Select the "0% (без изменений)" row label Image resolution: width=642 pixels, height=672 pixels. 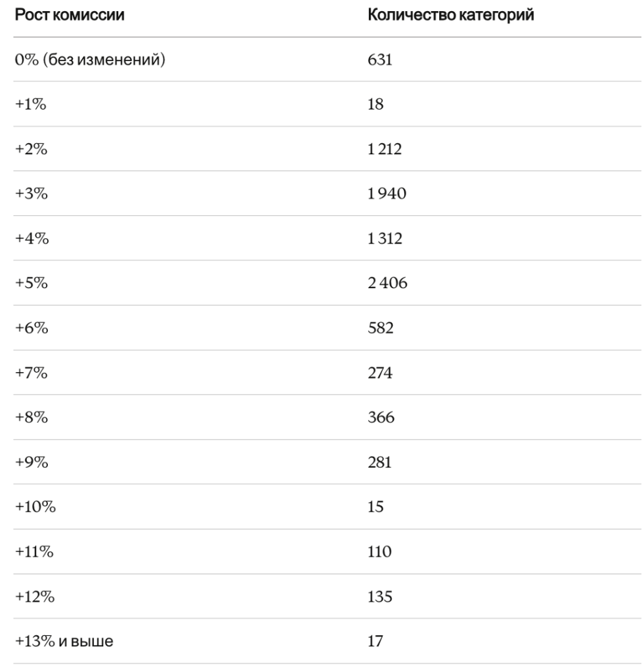click(x=88, y=60)
